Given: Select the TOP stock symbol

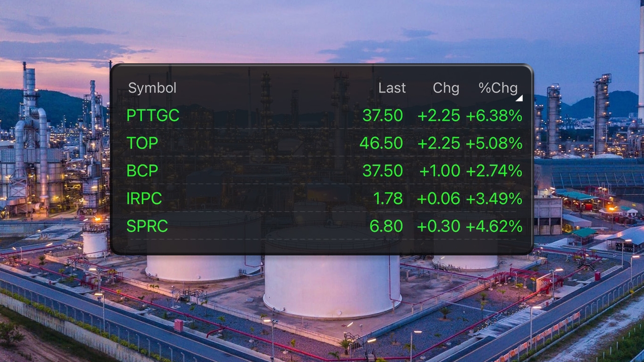Looking at the screenshot, I should click(142, 143).
